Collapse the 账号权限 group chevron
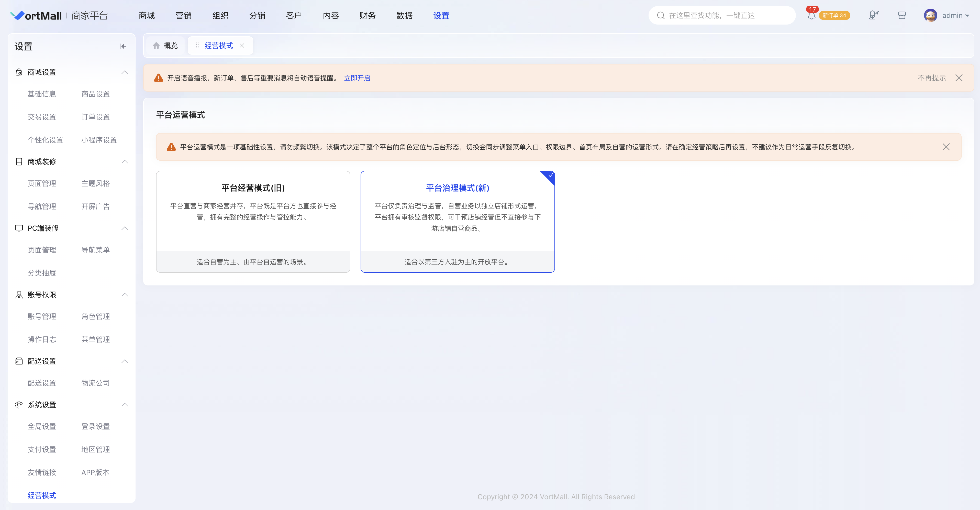 coord(124,295)
